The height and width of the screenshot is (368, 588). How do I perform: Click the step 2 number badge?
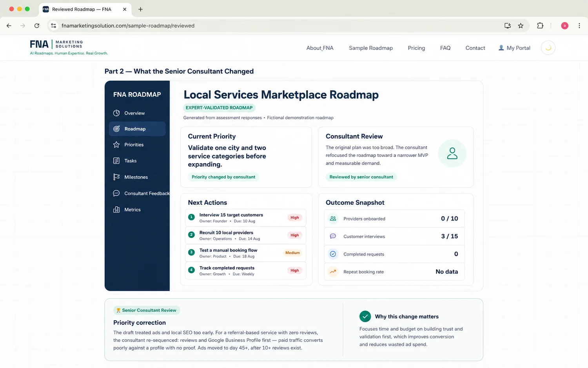(191, 235)
